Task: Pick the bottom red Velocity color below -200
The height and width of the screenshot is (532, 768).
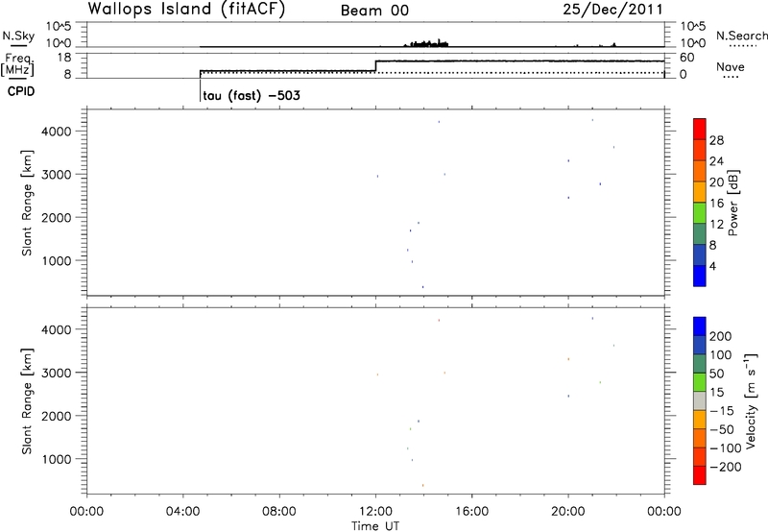Action: [x=700, y=475]
